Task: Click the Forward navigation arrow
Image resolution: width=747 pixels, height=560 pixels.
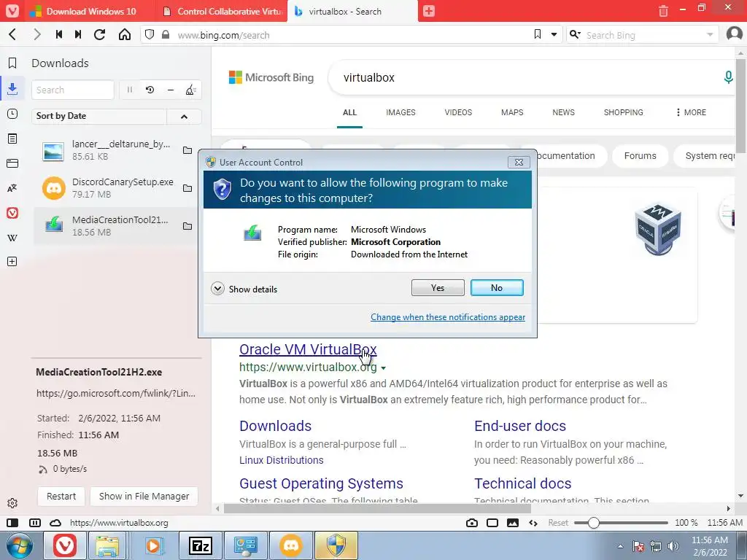Action: pyautogui.click(x=36, y=34)
